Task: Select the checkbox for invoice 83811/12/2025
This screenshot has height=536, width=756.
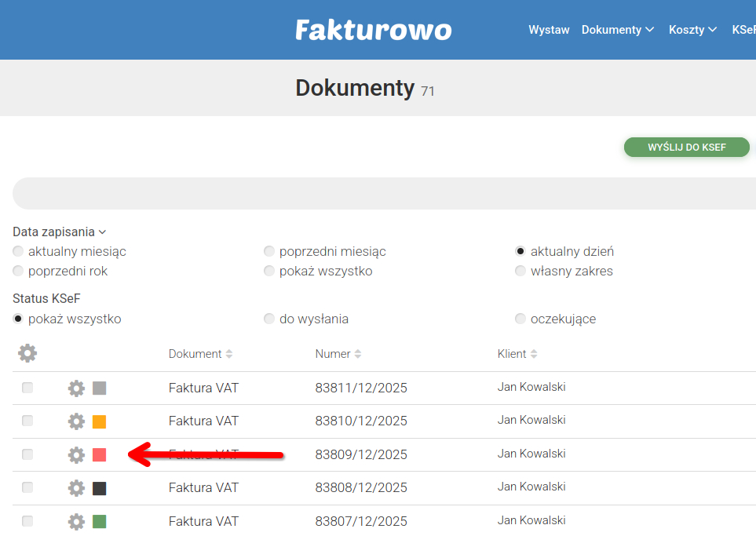Action: (x=27, y=388)
